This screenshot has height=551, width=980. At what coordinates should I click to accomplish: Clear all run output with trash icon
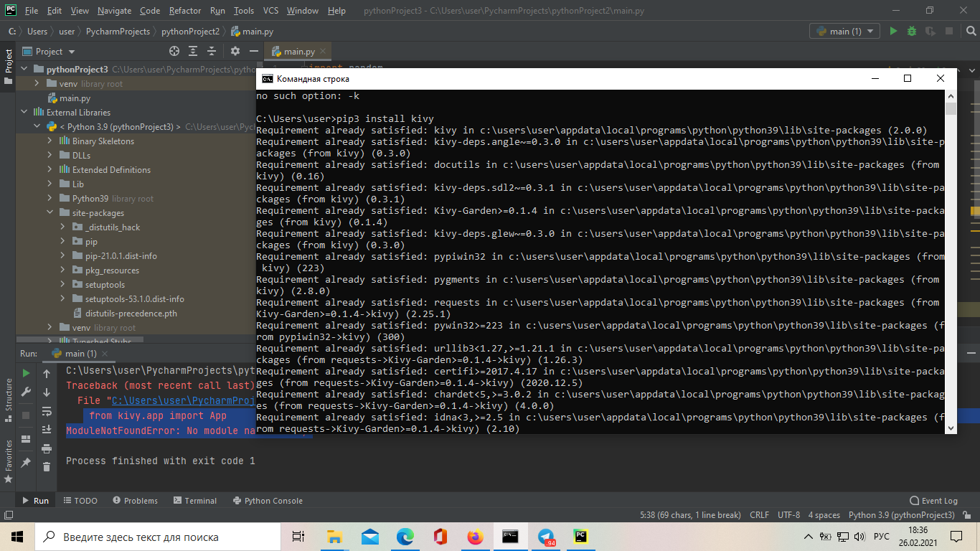tap(47, 467)
